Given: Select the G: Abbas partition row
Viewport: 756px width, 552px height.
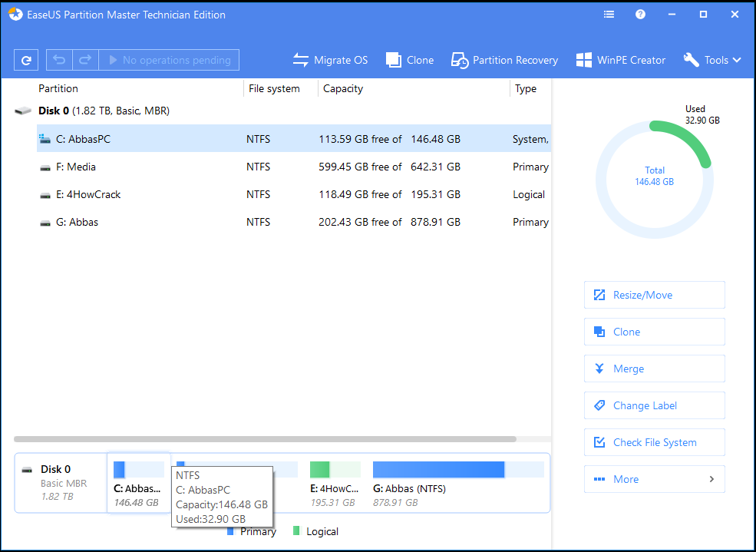Looking at the screenshot, I should click(294, 222).
